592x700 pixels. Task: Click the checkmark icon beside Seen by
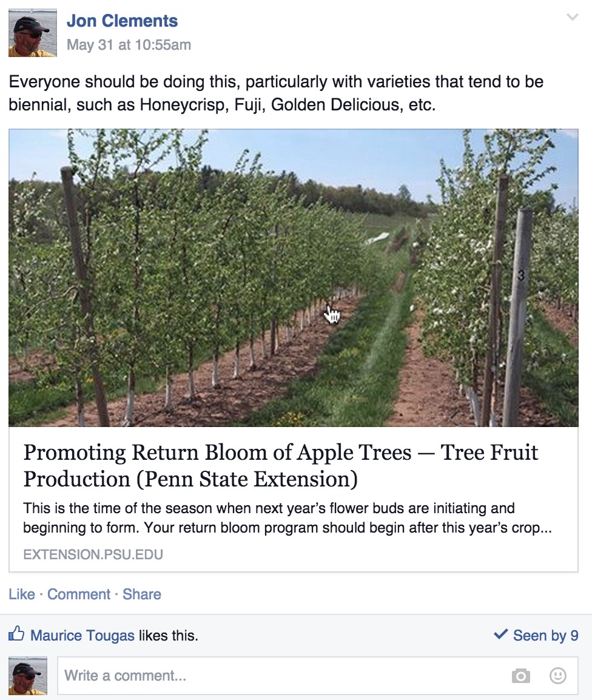[x=500, y=635]
